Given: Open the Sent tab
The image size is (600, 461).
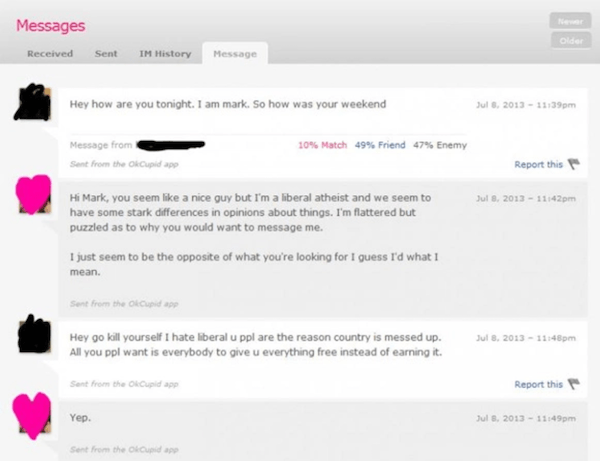Looking at the screenshot, I should [x=106, y=53].
